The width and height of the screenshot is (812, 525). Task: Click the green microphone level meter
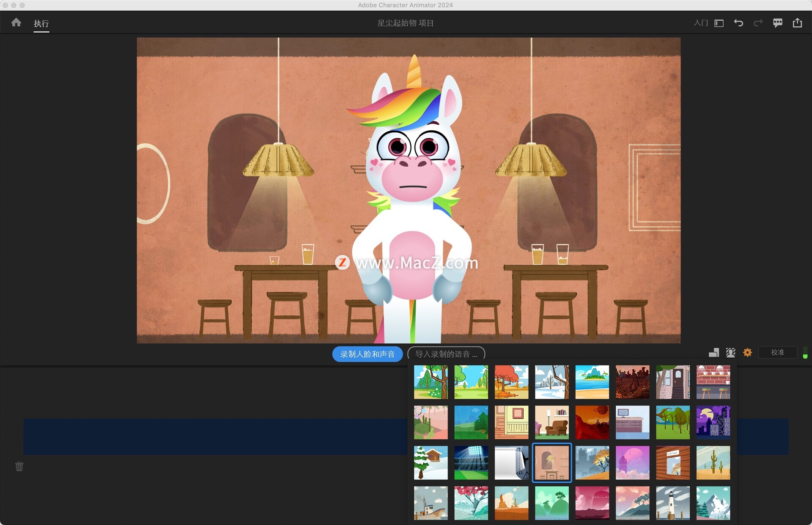[805, 353]
